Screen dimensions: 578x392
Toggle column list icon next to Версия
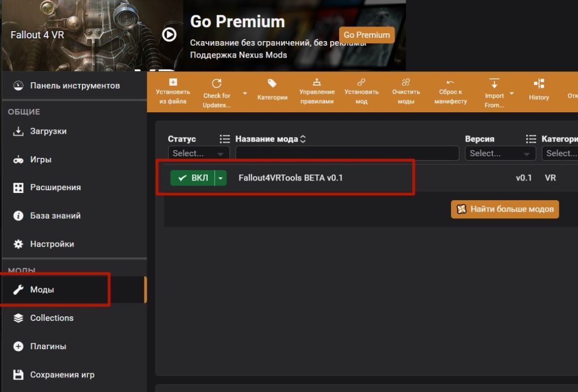[x=531, y=139]
